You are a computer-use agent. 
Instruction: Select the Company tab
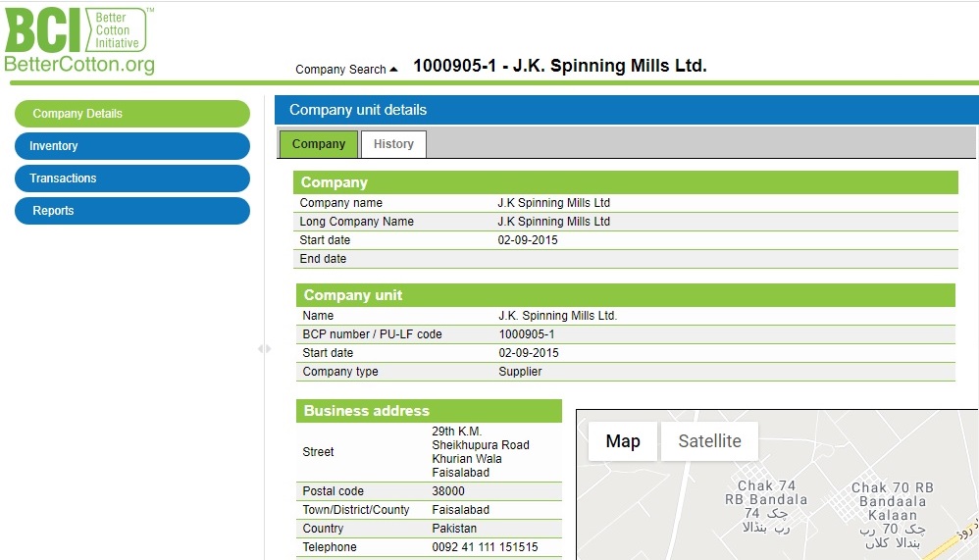pos(319,144)
